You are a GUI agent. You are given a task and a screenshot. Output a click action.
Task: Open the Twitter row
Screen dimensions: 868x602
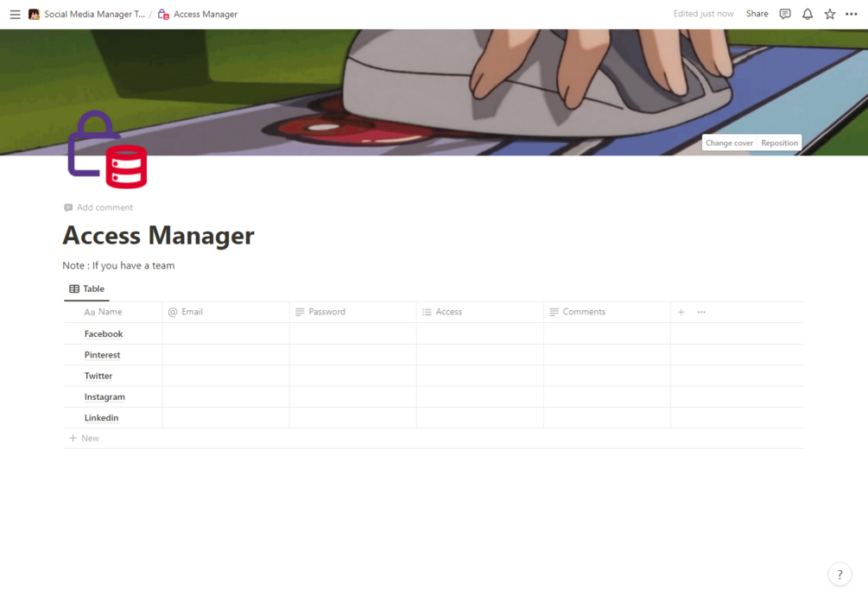coord(98,376)
